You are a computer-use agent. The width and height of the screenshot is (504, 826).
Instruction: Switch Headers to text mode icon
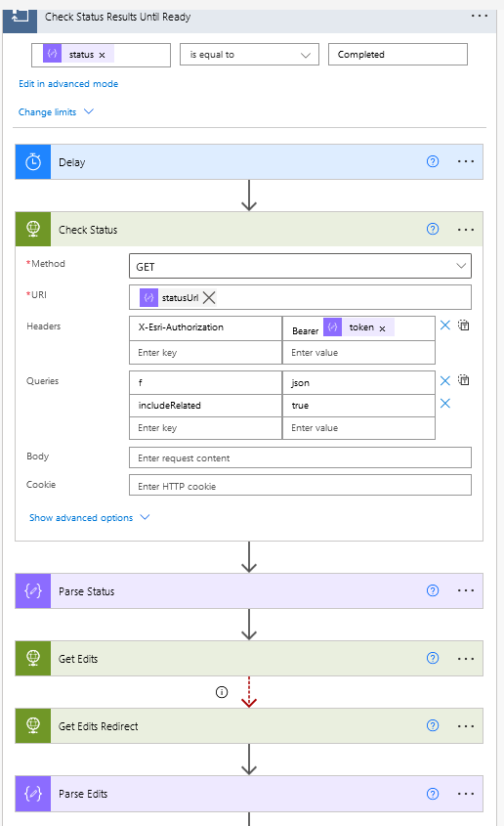click(464, 326)
